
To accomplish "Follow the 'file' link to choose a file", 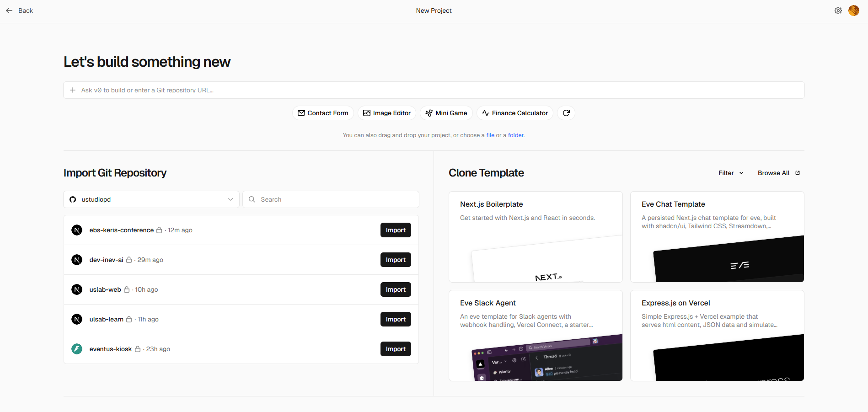I will tap(490, 135).
